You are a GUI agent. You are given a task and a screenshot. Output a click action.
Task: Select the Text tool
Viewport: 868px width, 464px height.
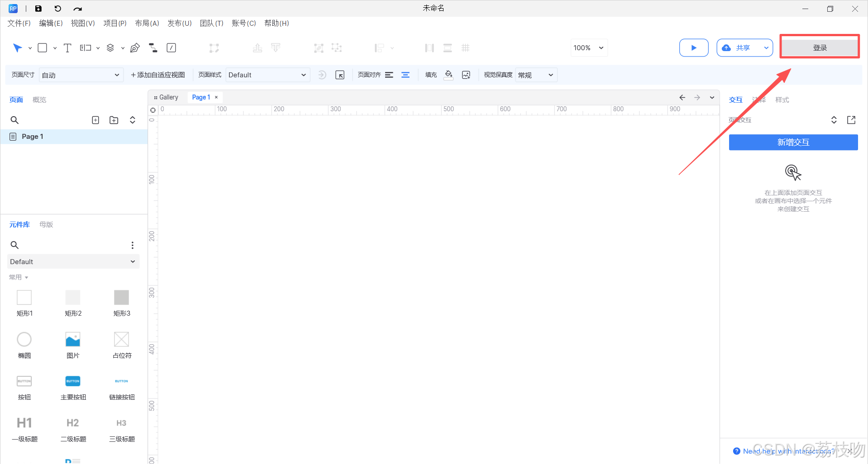click(x=67, y=48)
